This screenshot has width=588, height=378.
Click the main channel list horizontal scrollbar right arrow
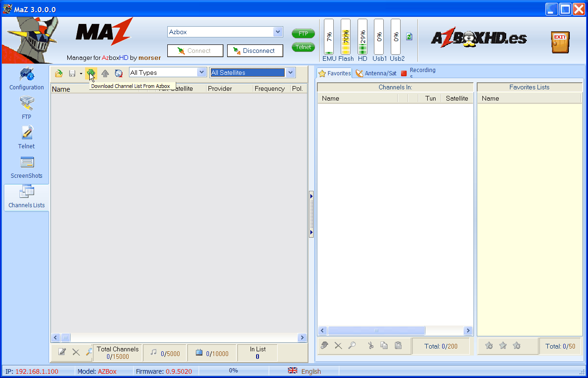tap(302, 338)
